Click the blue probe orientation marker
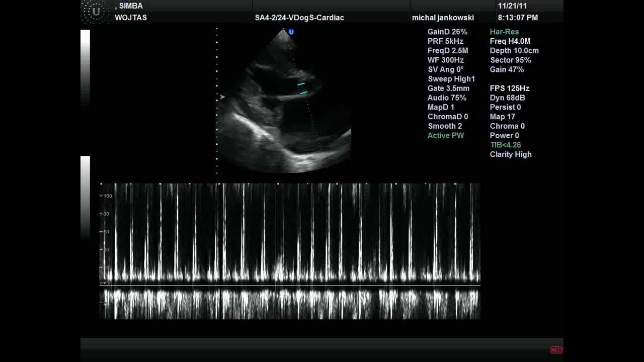The width and height of the screenshot is (644, 362). (x=291, y=32)
